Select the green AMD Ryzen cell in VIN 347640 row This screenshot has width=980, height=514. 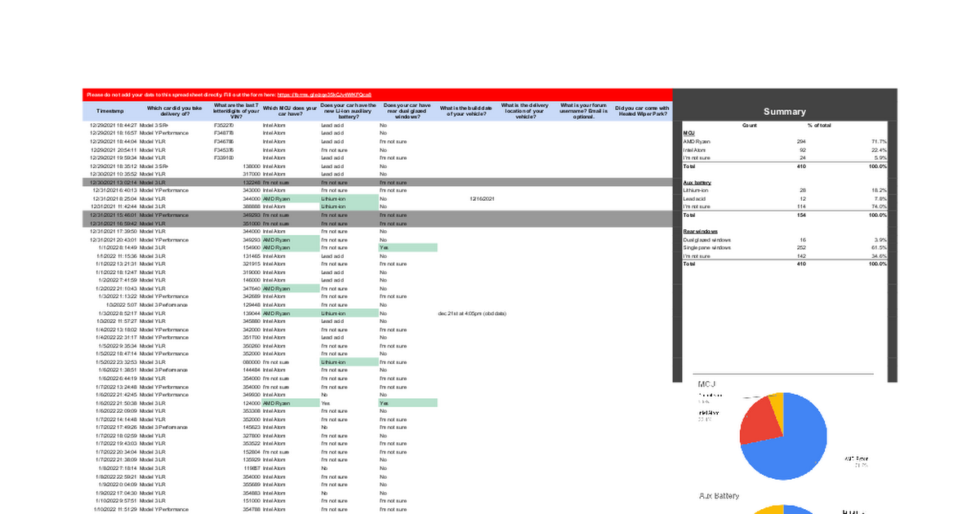pyautogui.click(x=290, y=289)
